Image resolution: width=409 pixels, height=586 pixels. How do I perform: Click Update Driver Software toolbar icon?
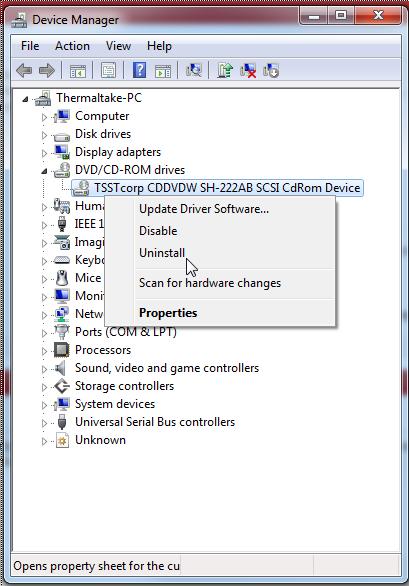pos(225,70)
